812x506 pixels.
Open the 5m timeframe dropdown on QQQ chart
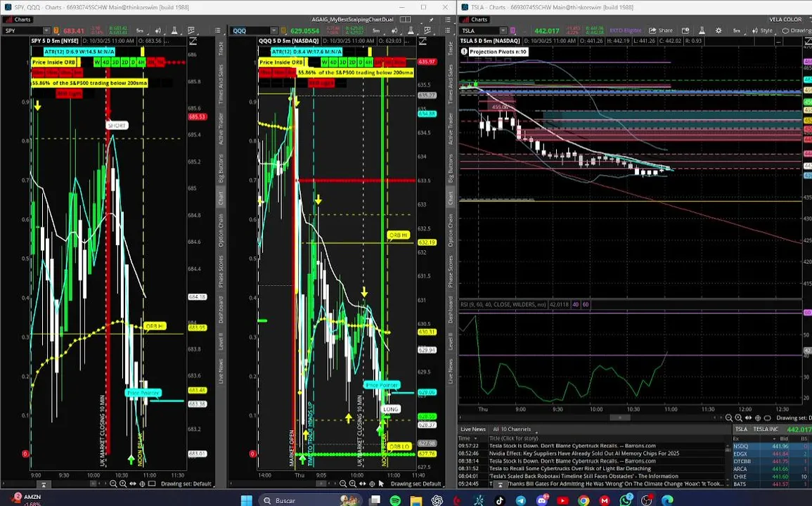[x=377, y=30]
